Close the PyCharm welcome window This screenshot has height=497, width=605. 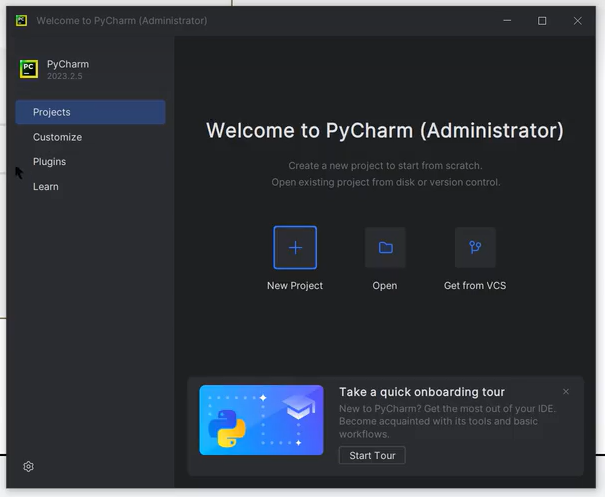(x=577, y=20)
